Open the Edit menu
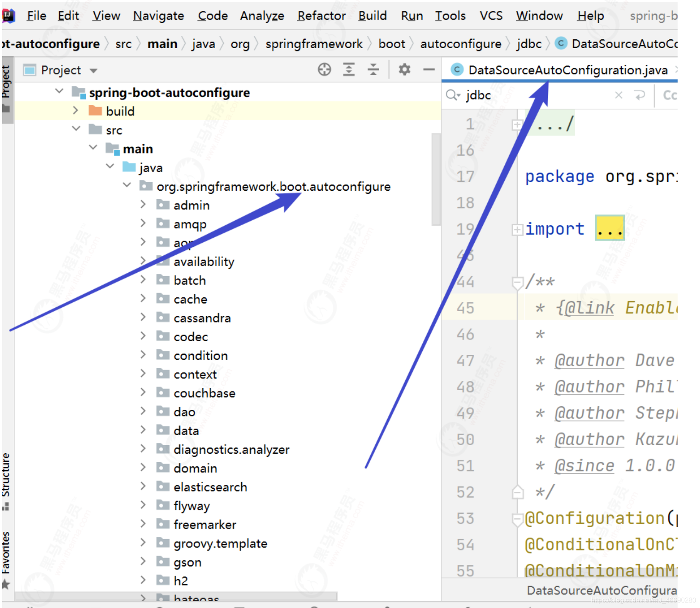Screen dimensions: 700x608 (68, 16)
